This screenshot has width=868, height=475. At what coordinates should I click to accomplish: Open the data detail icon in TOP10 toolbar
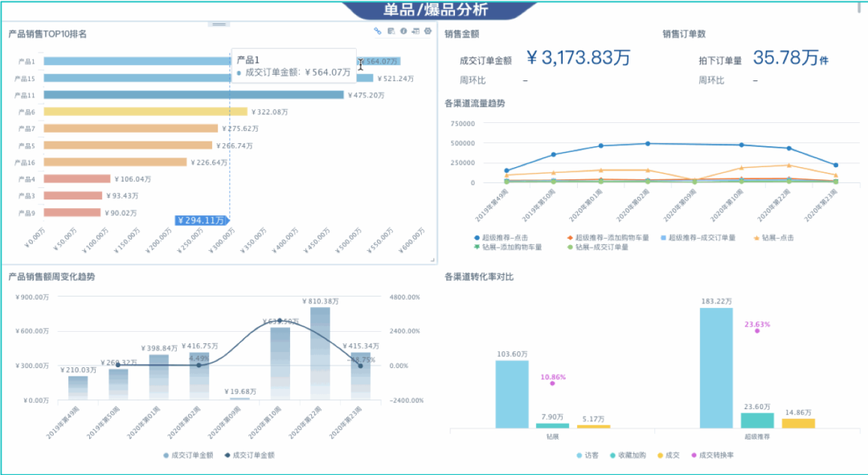click(x=391, y=31)
